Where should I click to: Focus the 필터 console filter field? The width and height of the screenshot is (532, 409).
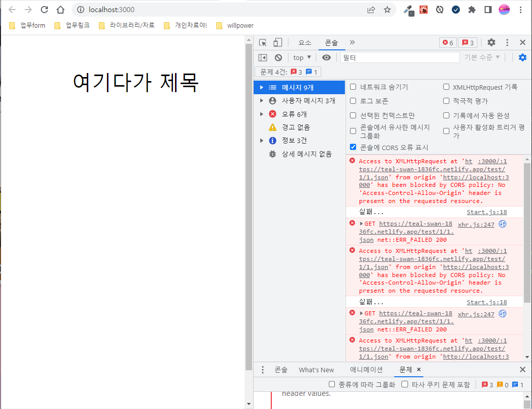coord(400,57)
